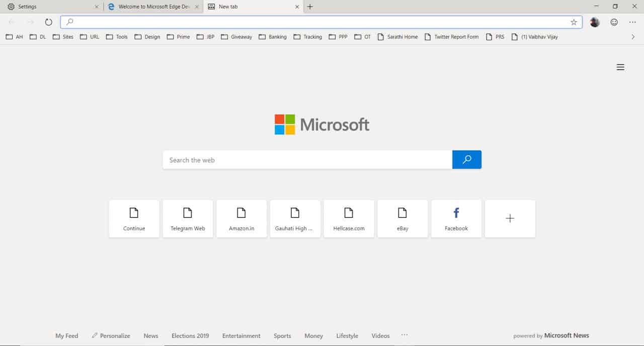Open the Banking bookmarks folder
644x346 pixels.
[272, 37]
